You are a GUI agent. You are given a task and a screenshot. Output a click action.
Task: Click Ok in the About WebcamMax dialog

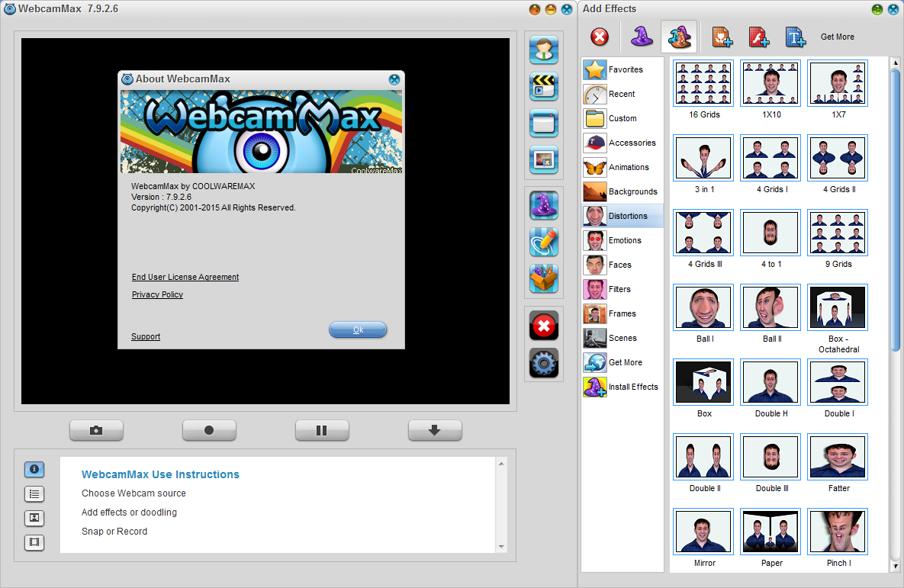coord(358,329)
